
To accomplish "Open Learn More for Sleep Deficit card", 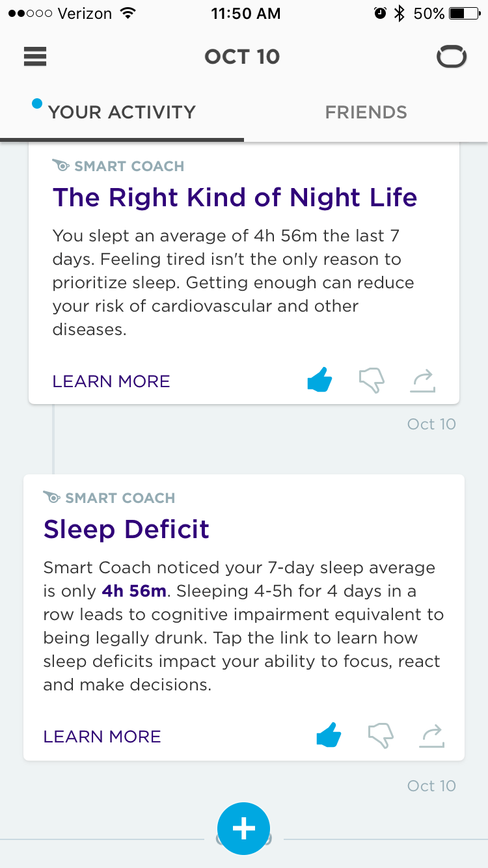I will pos(102,737).
